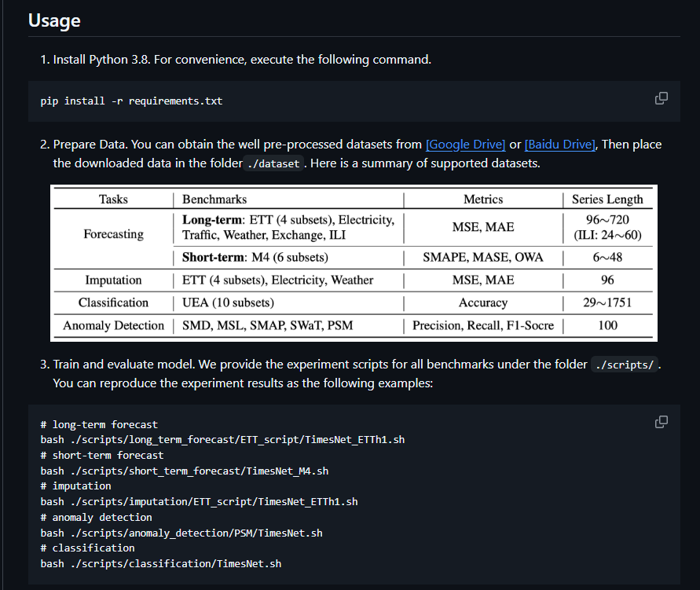Click the Usage section heading
Image resolution: width=700 pixels, height=590 pixels.
pyautogui.click(x=54, y=20)
